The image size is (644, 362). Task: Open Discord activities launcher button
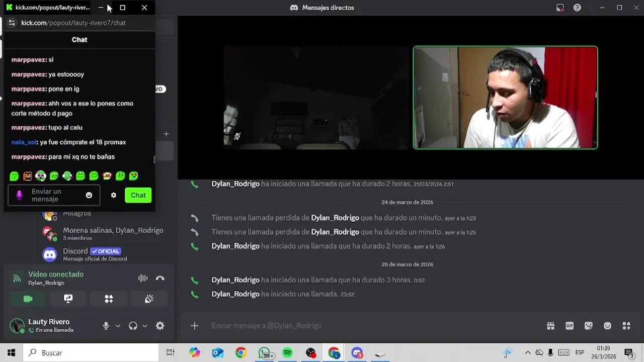tap(109, 299)
